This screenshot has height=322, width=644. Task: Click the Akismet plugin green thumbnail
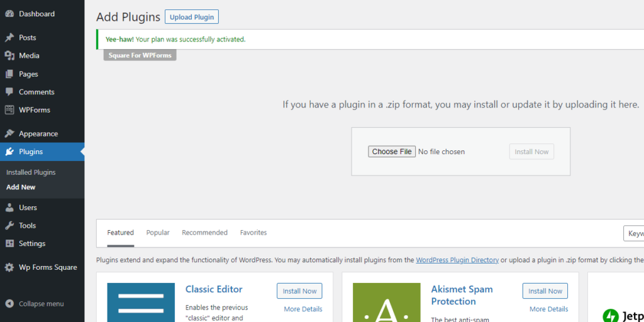pyautogui.click(x=387, y=303)
